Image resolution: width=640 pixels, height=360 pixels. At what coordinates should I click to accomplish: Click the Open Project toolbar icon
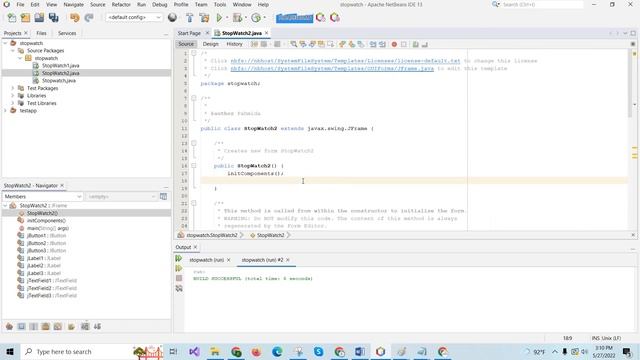tap(39, 18)
